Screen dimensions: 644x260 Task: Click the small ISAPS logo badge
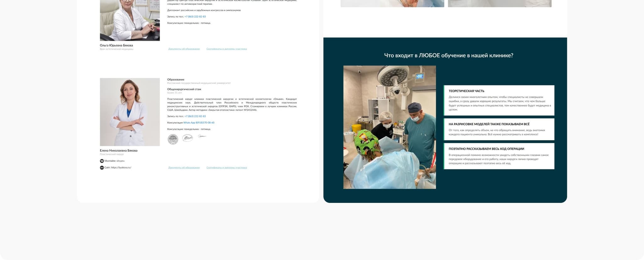[202, 136]
